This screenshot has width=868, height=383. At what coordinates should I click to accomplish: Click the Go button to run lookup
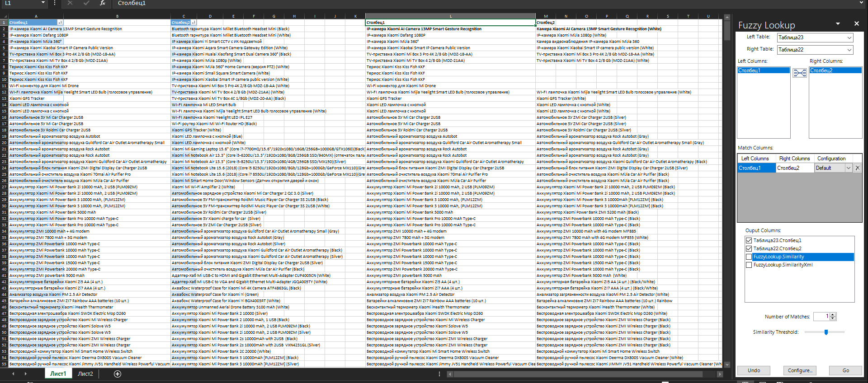point(846,370)
